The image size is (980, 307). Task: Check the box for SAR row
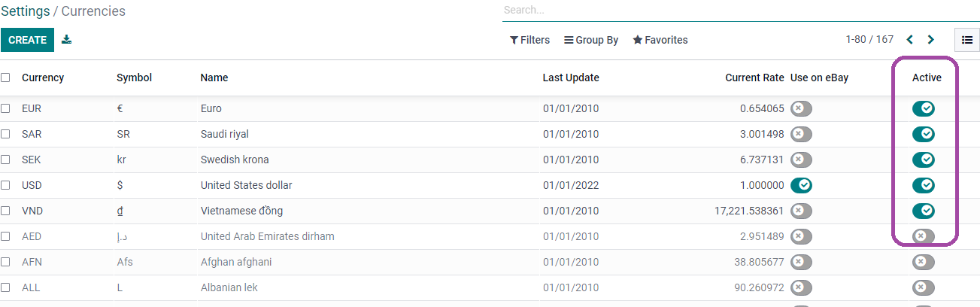tap(5, 134)
